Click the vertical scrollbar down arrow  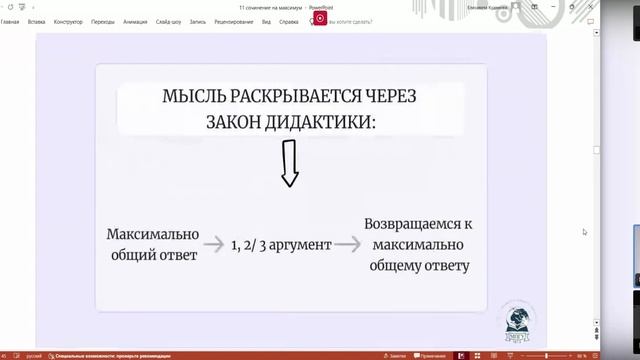pyautogui.click(x=596, y=322)
